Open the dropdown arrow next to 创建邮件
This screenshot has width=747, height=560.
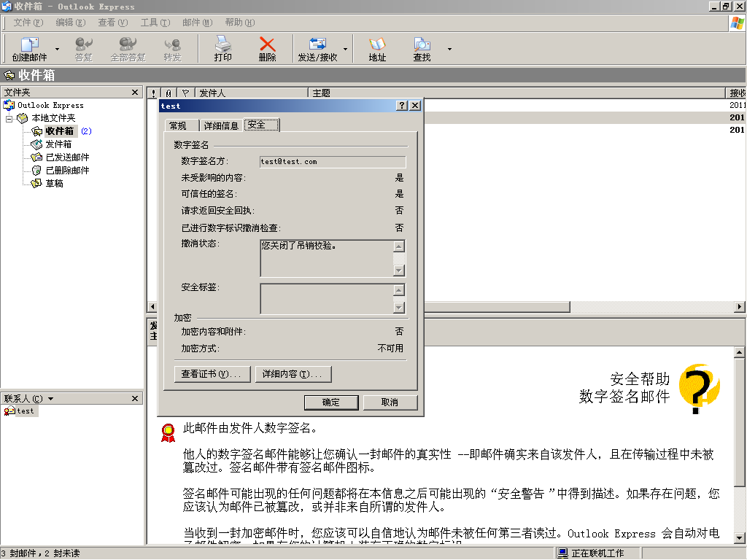(57, 49)
